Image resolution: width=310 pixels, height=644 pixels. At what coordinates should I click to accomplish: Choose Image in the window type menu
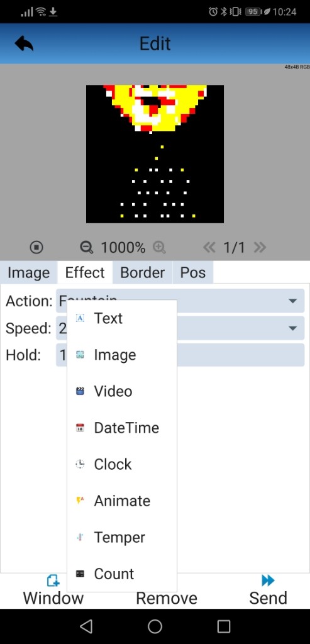coord(122,355)
